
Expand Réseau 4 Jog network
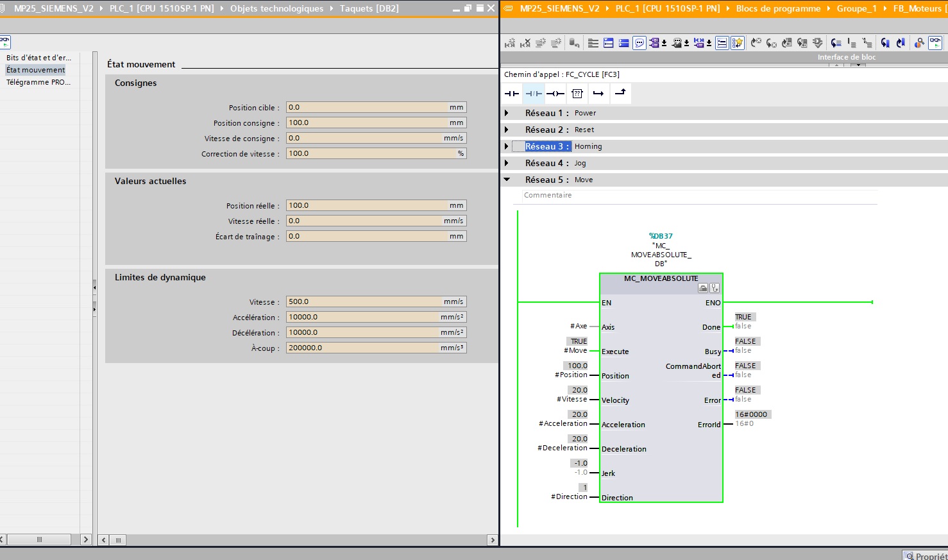point(507,163)
